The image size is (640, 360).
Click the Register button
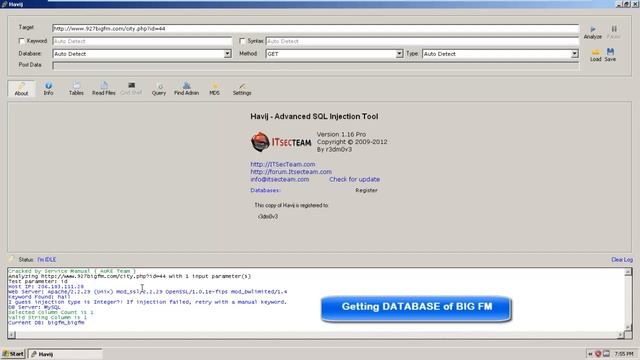click(x=366, y=190)
